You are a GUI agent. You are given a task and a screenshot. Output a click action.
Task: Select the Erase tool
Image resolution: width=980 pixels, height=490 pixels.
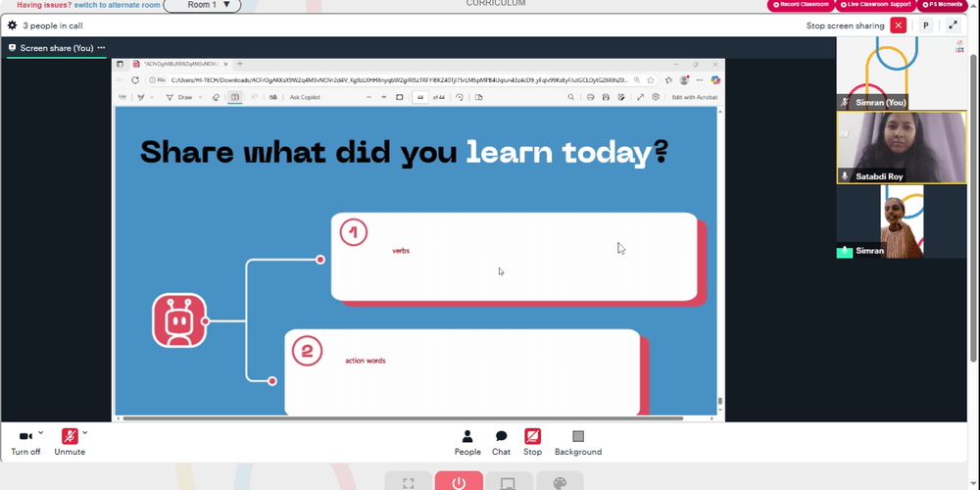pyautogui.click(x=216, y=97)
